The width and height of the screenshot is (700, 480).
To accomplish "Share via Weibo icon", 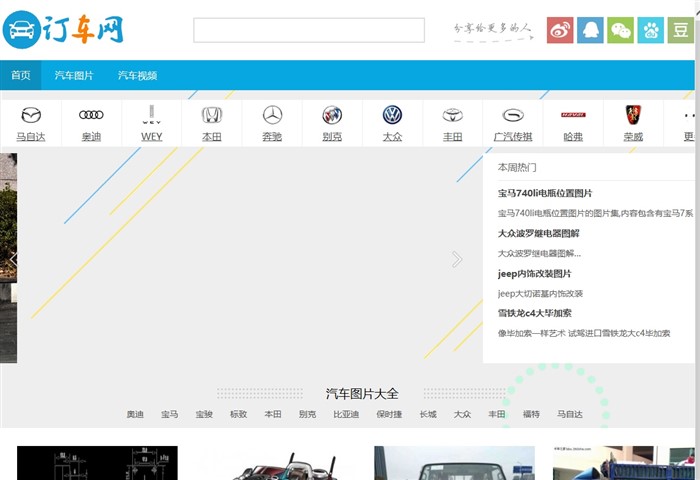I will point(560,30).
